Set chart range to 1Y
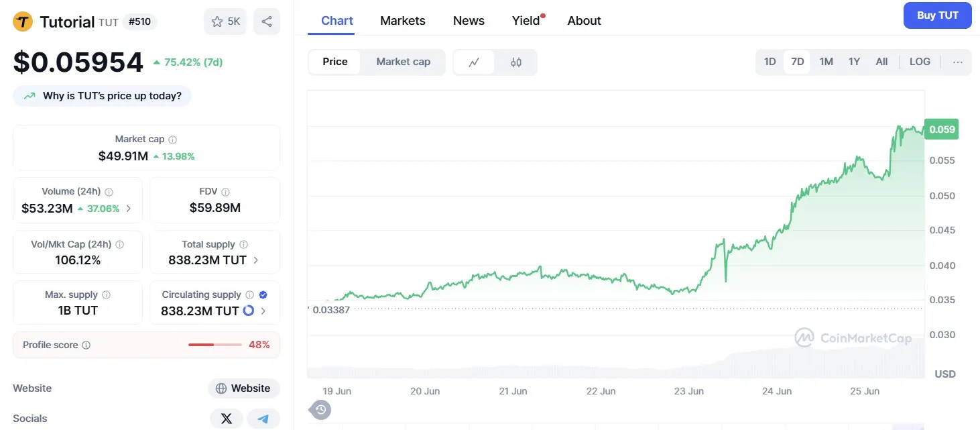The width and height of the screenshot is (980, 430). (854, 62)
